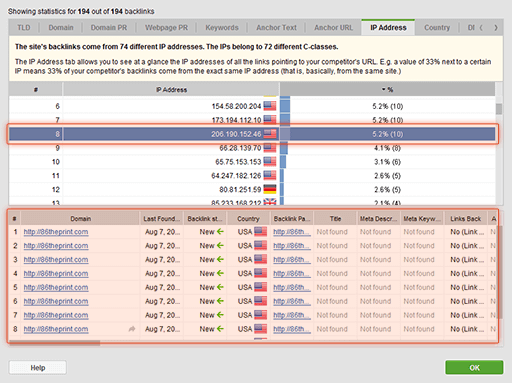This screenshot has height=383, width=512.
Task: Open the Anchor URL tab
Action: tap(333, 28)
